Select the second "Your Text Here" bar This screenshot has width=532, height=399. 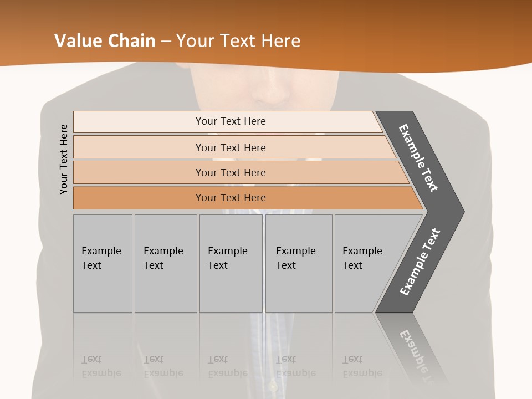tap(230, 147)
